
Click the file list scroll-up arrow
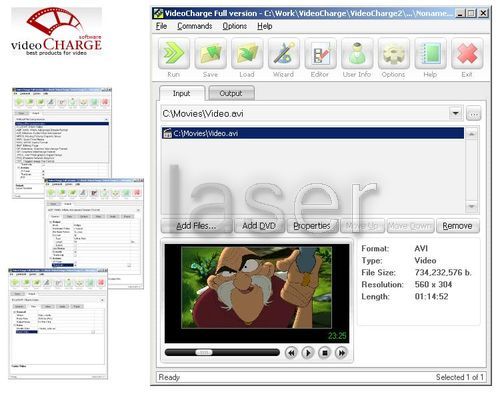(472, 134)
